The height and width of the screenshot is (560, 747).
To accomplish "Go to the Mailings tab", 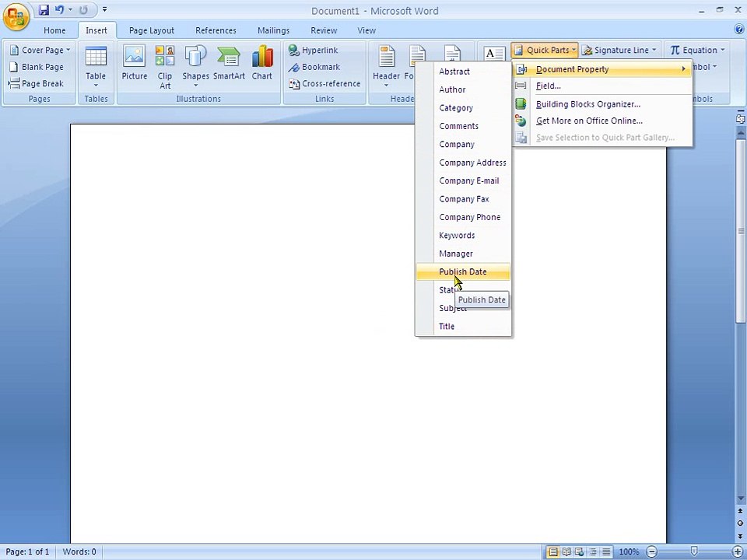I will [x=273, y=30].
